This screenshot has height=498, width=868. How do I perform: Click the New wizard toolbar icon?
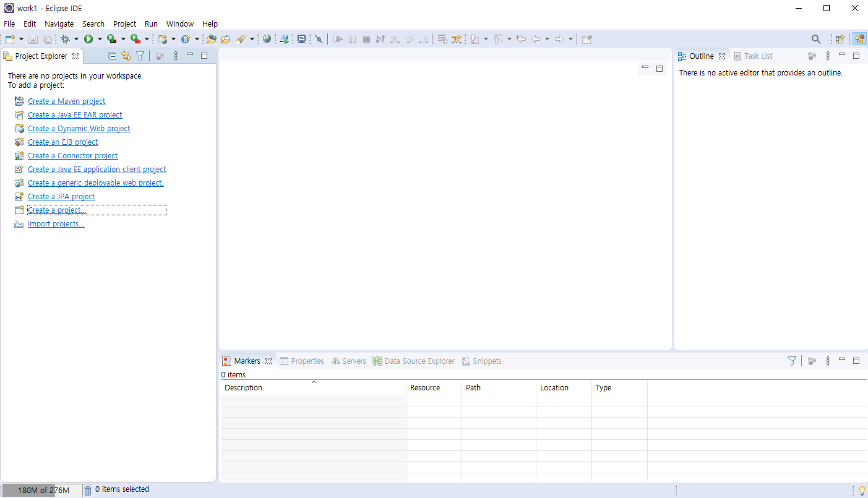point(10,39)
